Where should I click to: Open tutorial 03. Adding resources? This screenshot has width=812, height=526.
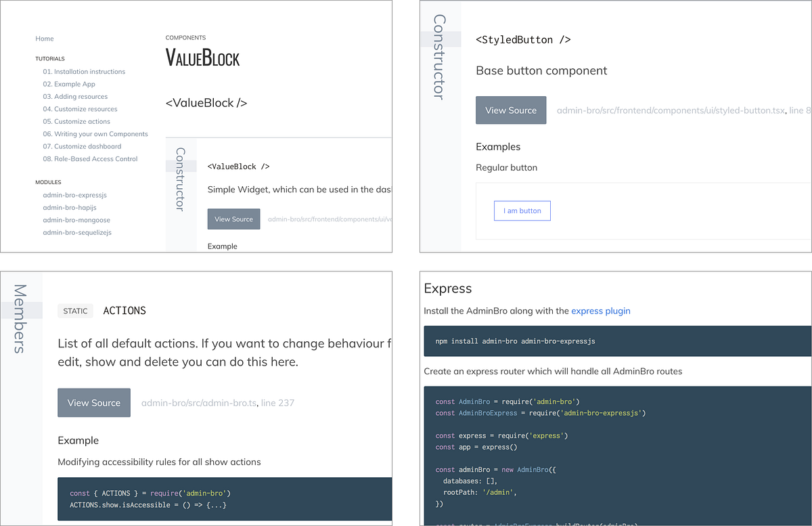tap(76, 96)
